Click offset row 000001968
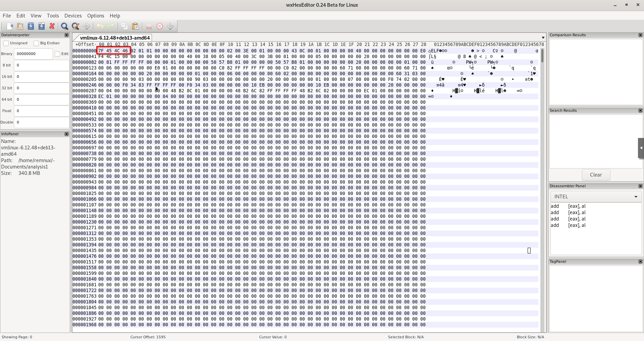This screenshot has width=644, height=341. (85, 325)
